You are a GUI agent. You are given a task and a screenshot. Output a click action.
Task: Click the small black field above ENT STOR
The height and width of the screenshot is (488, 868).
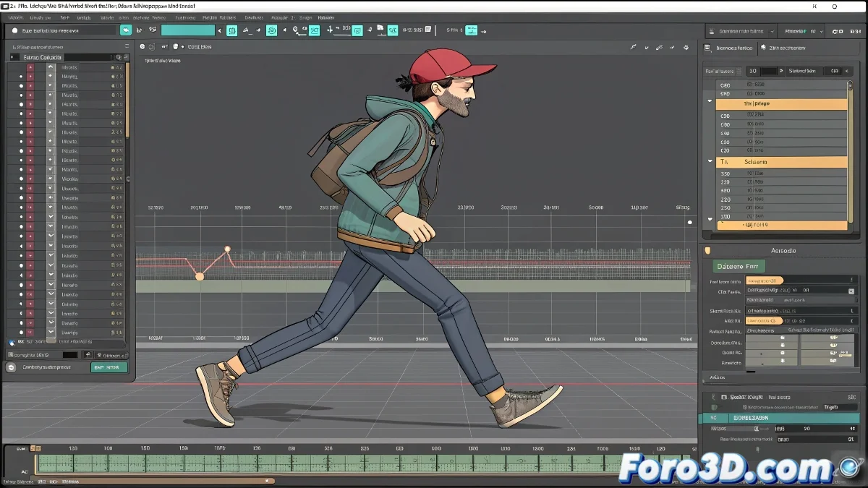pyautogui.click(x=69, y=355)
